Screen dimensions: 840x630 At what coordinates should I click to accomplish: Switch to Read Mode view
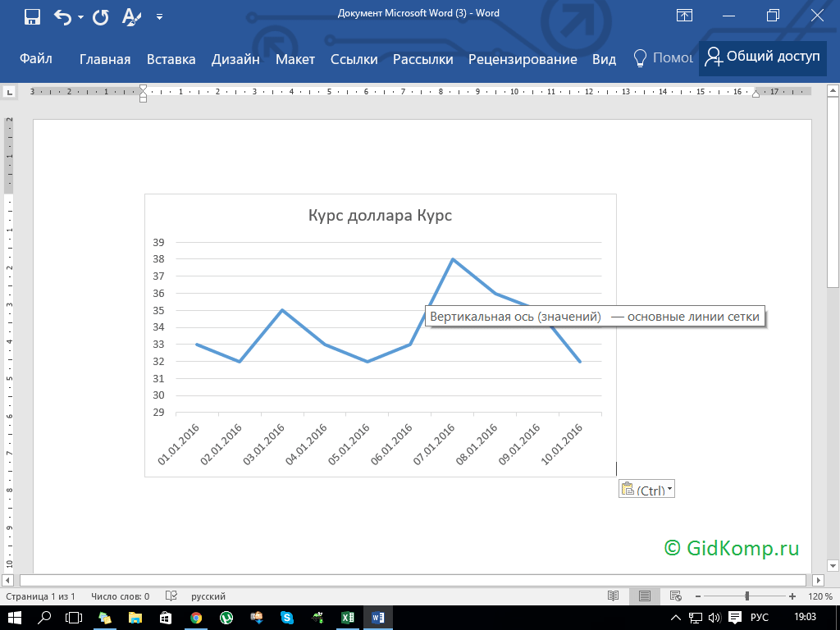614,596
